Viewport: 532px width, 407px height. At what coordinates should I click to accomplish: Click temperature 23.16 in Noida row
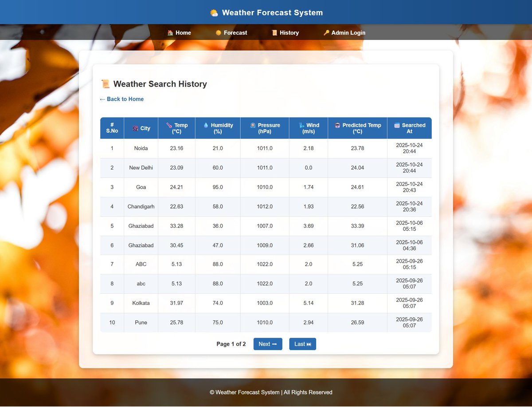point(176,148)
